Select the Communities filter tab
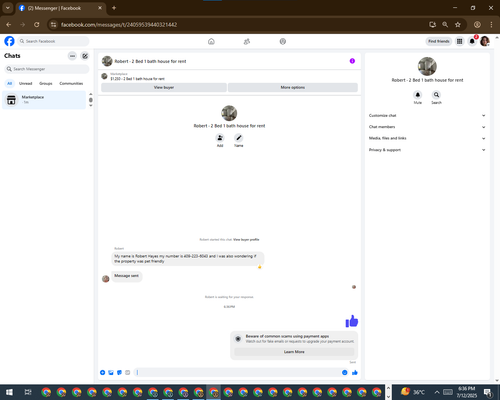500x400 pixels. coord(71,83)
